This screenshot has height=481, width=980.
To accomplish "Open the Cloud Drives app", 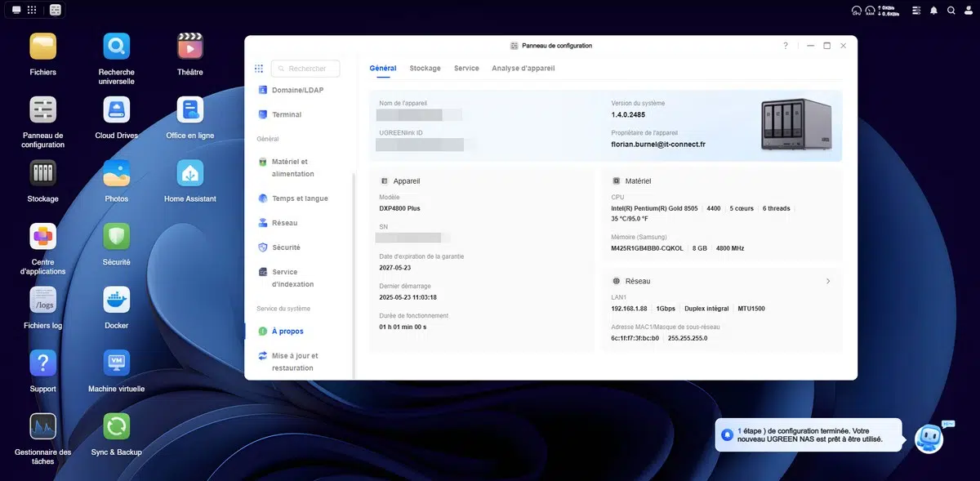I will click(x=116, y=109).
